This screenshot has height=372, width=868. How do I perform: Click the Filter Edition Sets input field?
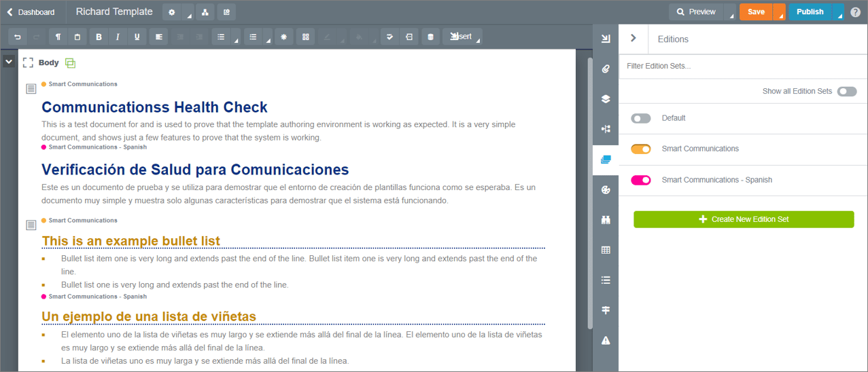tap(741, 66)
